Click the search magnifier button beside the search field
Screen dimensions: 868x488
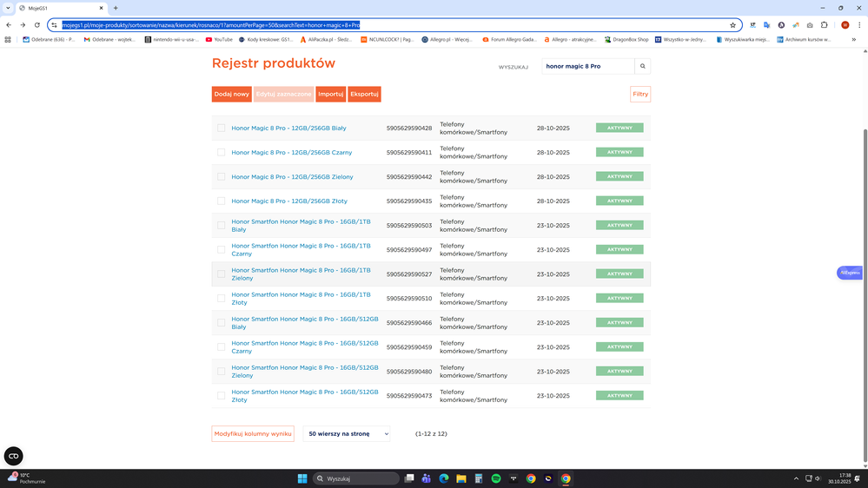click(643, 66)
